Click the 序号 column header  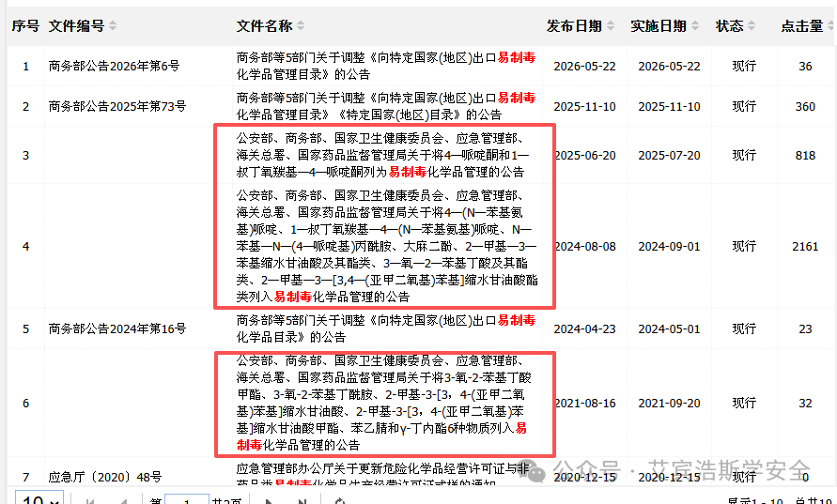pyautogui.click(x=25, y=25)
